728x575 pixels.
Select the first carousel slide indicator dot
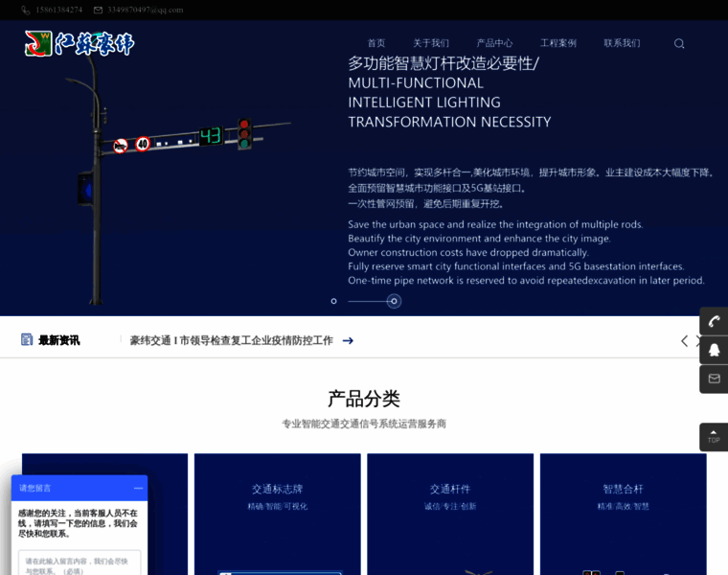coord(333,301)
